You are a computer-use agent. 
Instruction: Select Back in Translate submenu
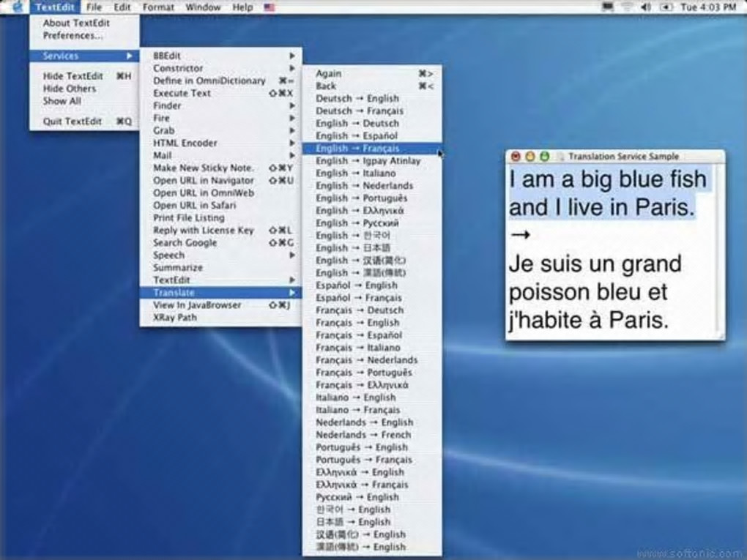372,86
